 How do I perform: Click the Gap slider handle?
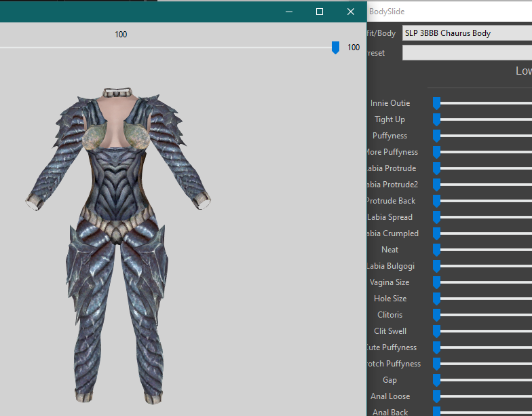[437, 380]
